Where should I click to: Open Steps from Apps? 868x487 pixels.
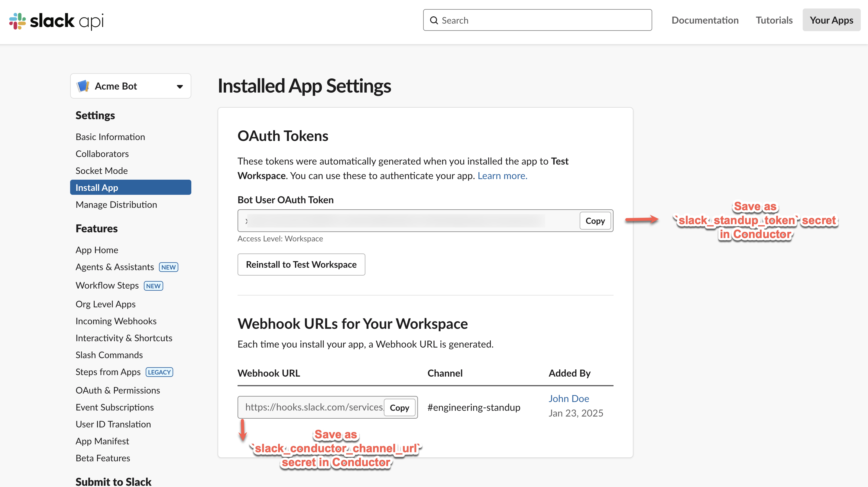point(108,372)
